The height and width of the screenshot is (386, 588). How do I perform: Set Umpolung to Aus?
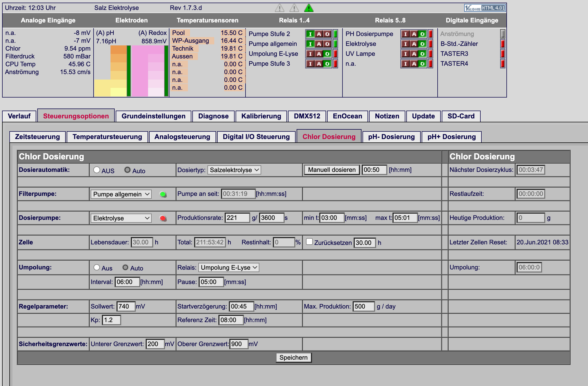(97, 267)
